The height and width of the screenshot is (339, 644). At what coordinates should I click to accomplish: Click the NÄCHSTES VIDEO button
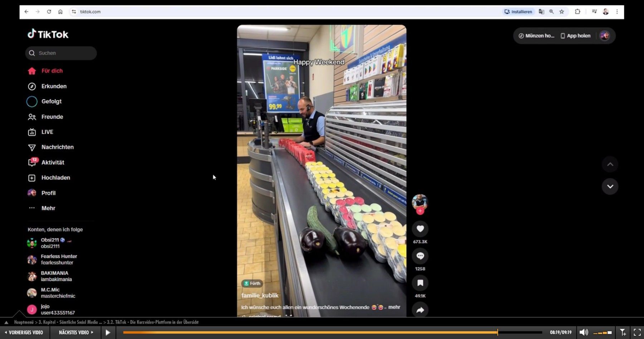point(76,333)
